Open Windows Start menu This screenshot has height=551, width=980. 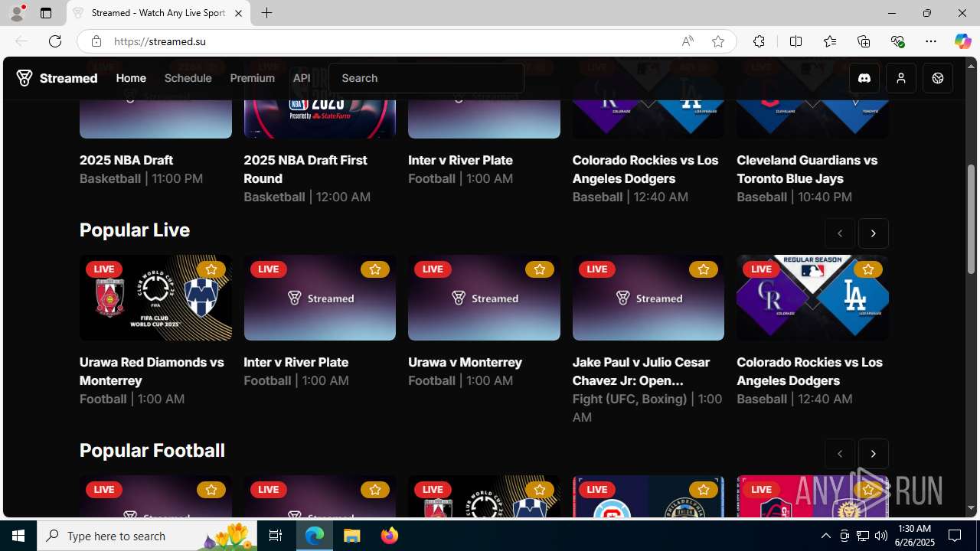18,536
